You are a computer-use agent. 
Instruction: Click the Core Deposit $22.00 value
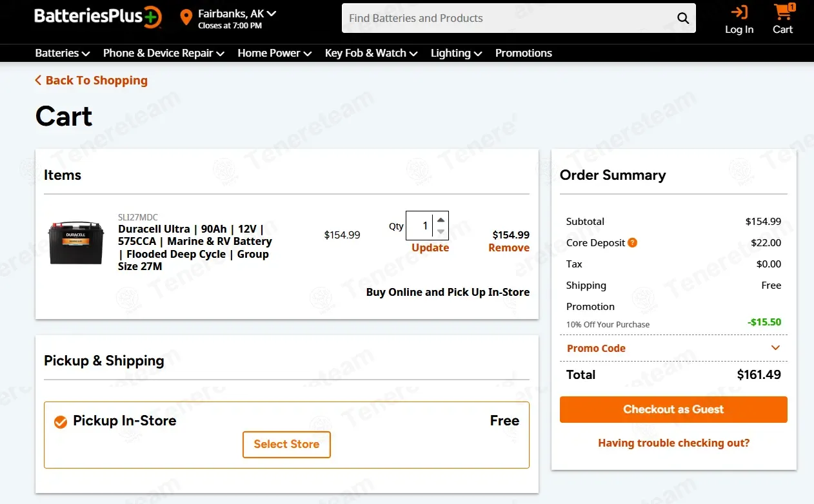766,242
